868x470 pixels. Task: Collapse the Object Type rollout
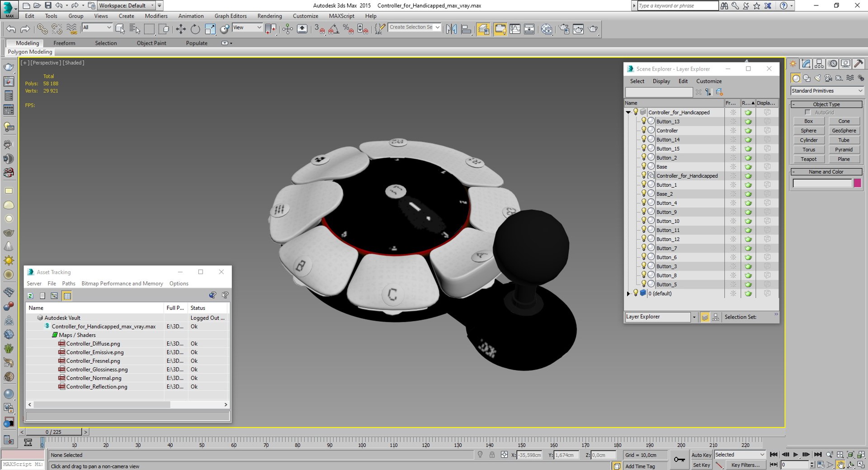(x=826, y=104)
